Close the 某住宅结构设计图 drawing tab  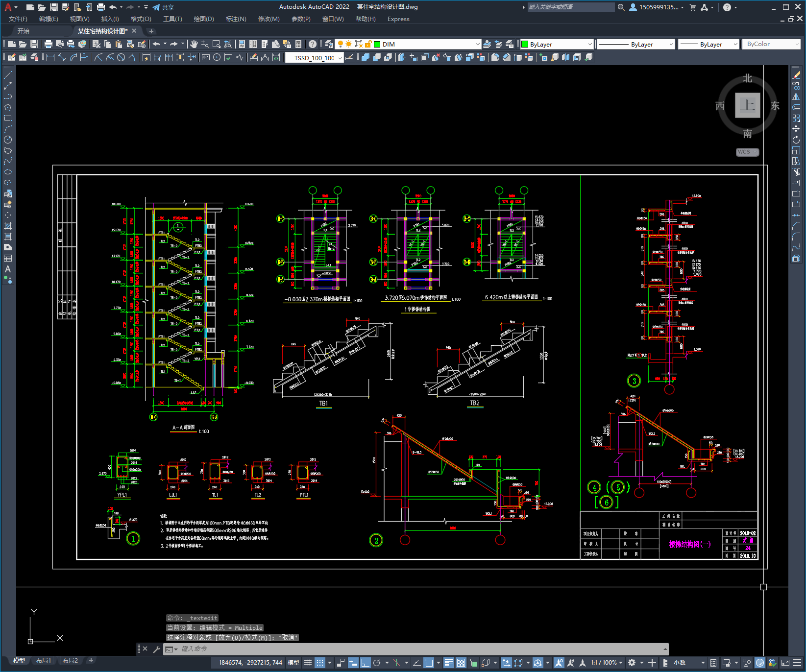coord(134,31)
